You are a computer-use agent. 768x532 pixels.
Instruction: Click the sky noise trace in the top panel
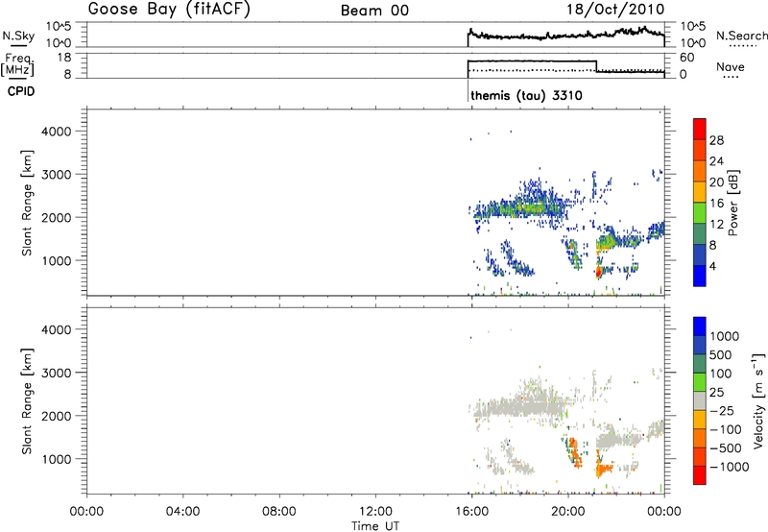pos(566,35)
